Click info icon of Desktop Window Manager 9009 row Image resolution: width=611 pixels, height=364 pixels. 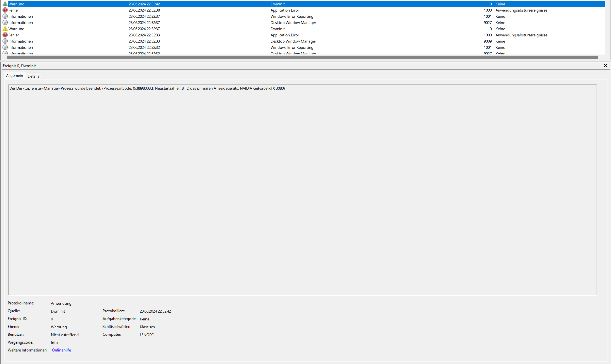tap(5, 41)
